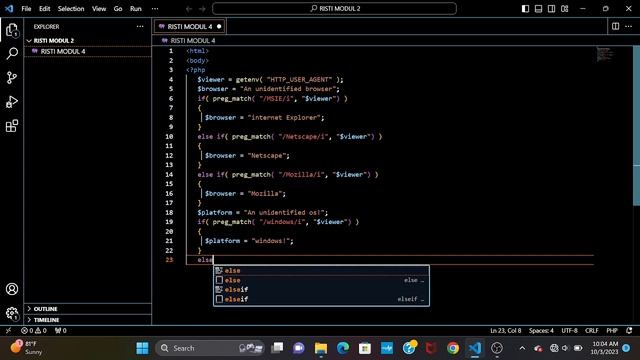
Task: Open the remote window indicator
Action: click(9, 331)
